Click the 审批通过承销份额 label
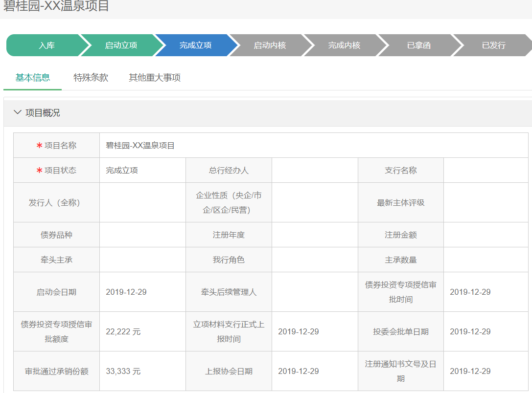The width and height of the screenshot is (532, 393). tap(56, 371)
